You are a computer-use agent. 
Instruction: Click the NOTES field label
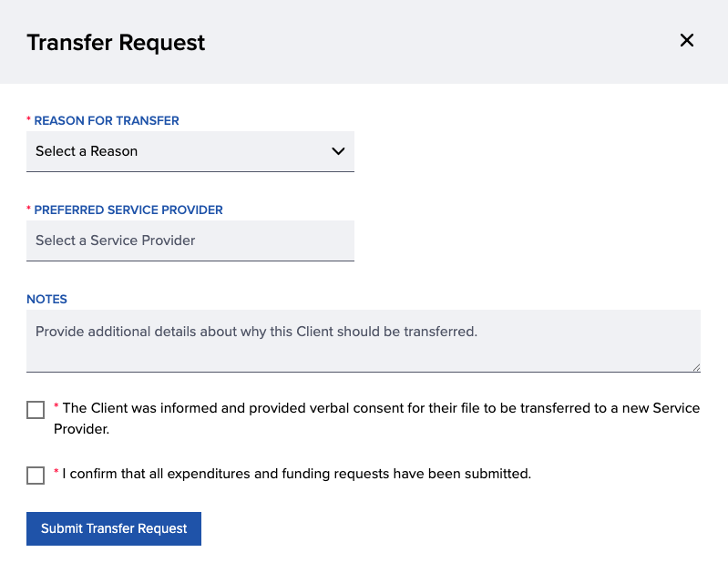(x=46, y=299)
